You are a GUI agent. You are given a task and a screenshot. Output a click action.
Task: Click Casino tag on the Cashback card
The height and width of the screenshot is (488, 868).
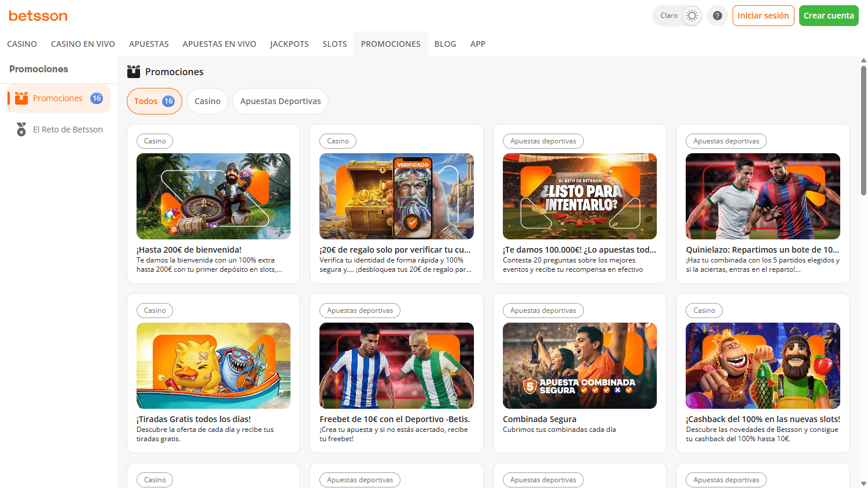point(704,310)
